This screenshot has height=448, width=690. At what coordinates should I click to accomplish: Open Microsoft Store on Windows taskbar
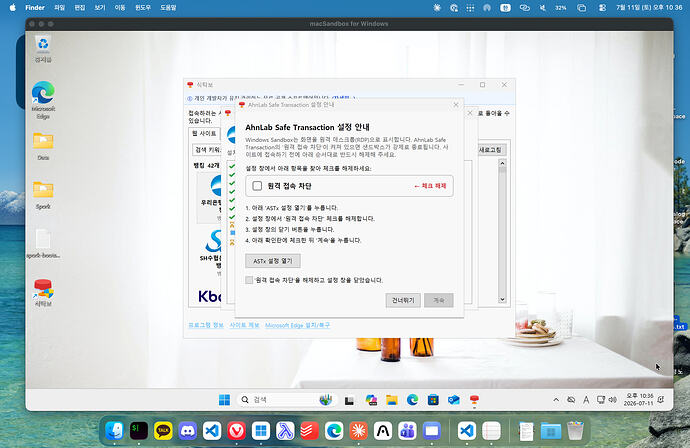coord(433,400)
